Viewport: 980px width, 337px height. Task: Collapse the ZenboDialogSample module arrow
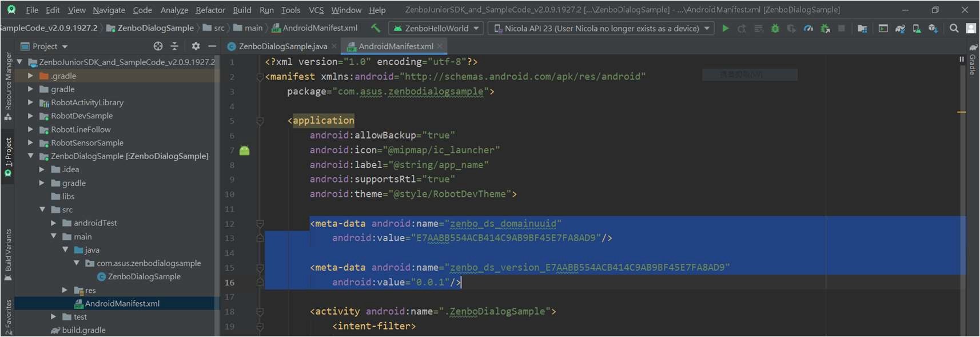[x=31, y=156]
